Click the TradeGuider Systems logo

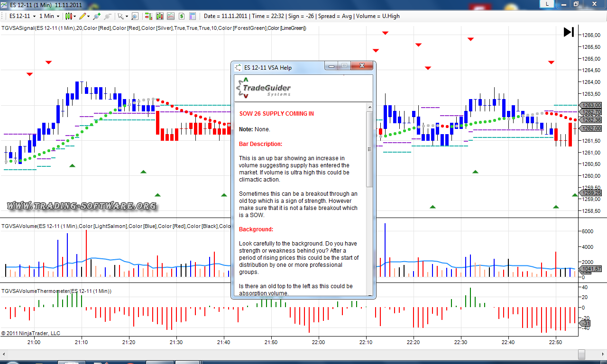click(x=265, y=88)
